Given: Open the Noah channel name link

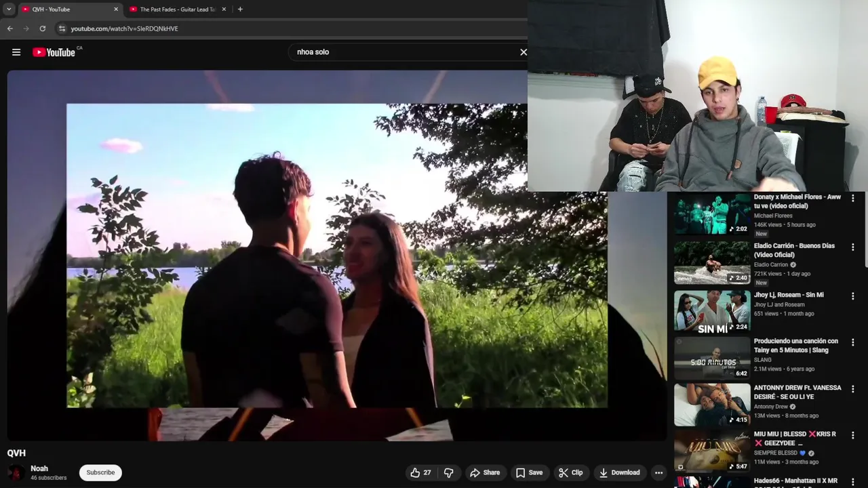Looking at the screenshot, I should 39,468.
